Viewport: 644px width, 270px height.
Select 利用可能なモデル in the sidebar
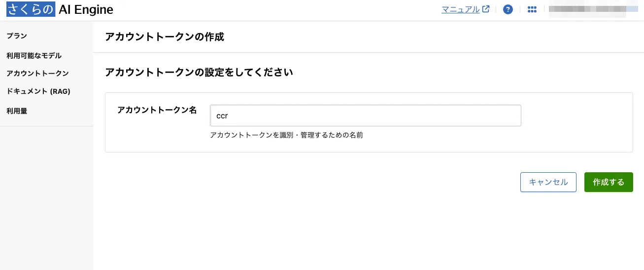coord(34,55)
